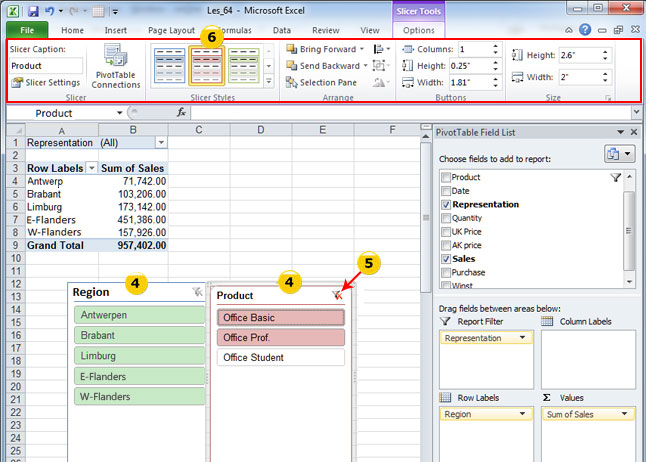Check the AK price field checkbox
Viewport: 646px width, 462px height.
pos(446,245)
